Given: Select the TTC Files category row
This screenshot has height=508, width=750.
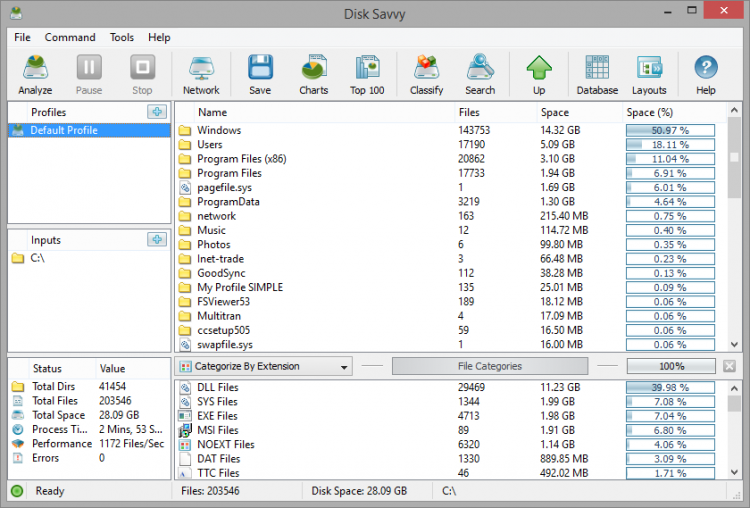Looking at the screenshot, I should tap(450, 473).
